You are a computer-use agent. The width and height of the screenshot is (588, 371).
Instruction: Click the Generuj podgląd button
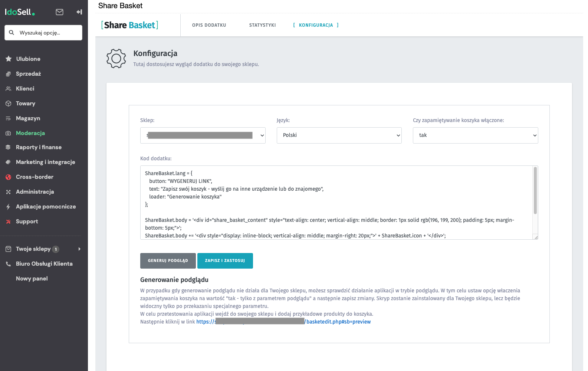(x=168, y=261)
